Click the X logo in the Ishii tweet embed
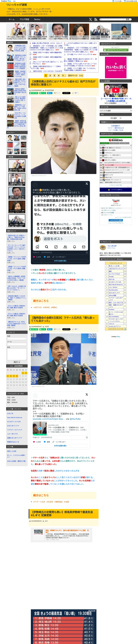The width and height of the screenshot is (138, 644). tap(87, 394)
